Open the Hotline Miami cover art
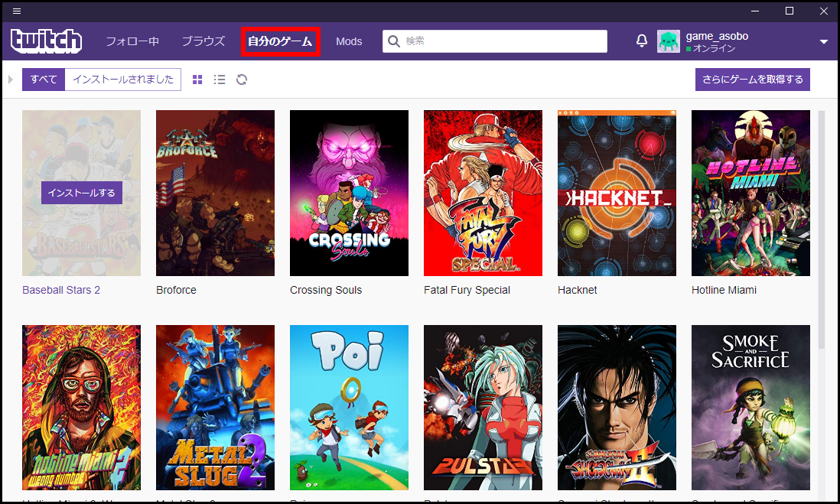 tap(751, 193)
